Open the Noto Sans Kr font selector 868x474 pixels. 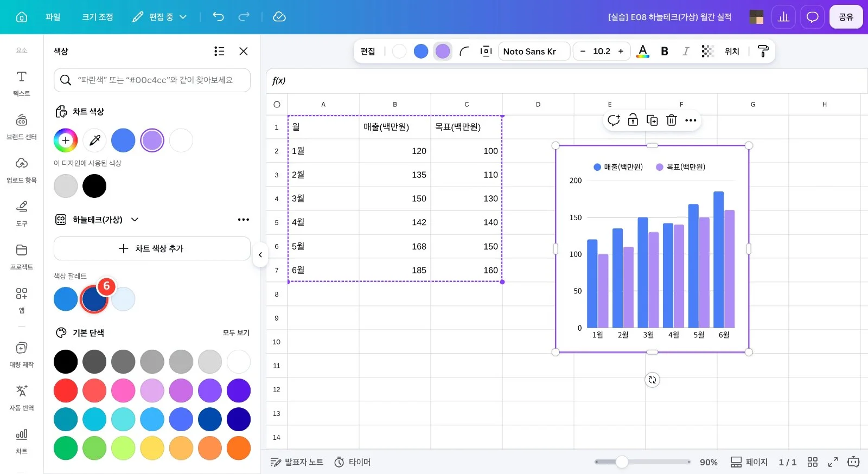pos(534,52)
